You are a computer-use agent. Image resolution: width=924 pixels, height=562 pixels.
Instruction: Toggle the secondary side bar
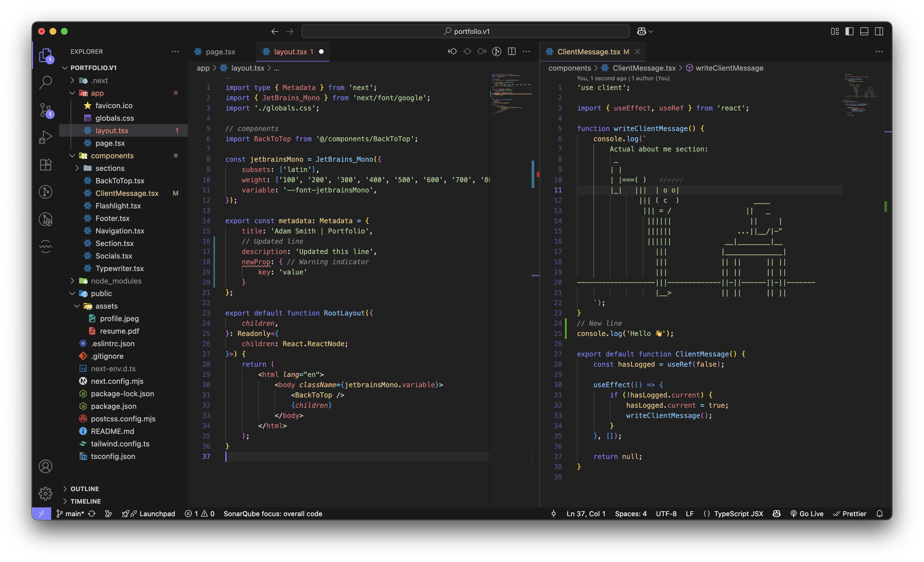click(879, 32)
